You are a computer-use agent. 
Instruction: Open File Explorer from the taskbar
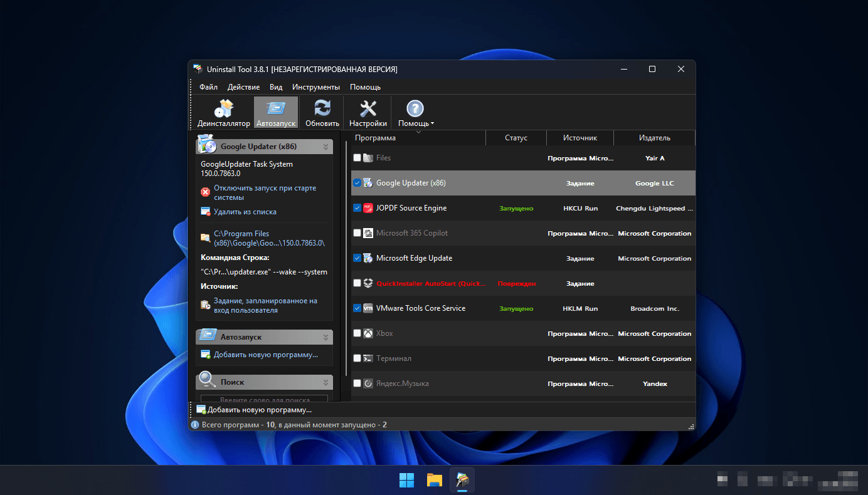(x=435, y=480)
